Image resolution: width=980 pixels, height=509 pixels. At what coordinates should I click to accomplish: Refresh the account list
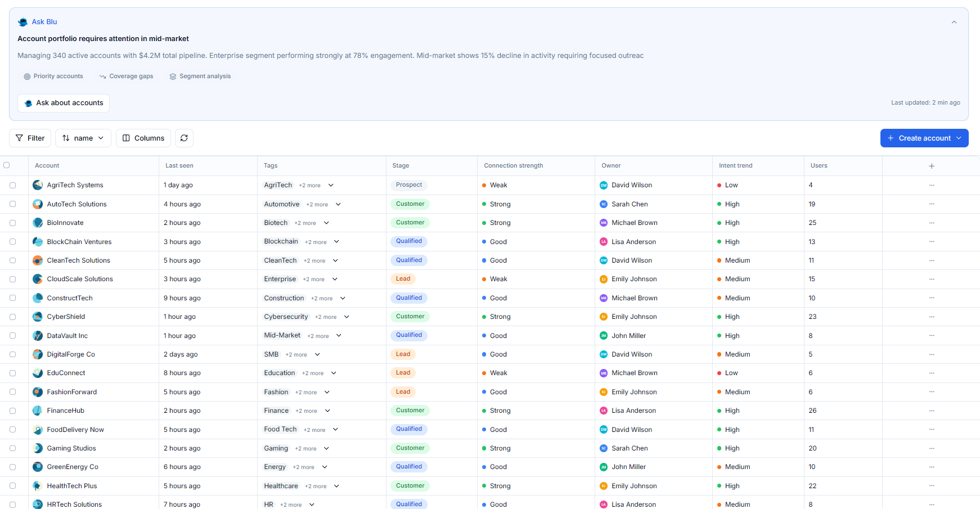[184, 138]
